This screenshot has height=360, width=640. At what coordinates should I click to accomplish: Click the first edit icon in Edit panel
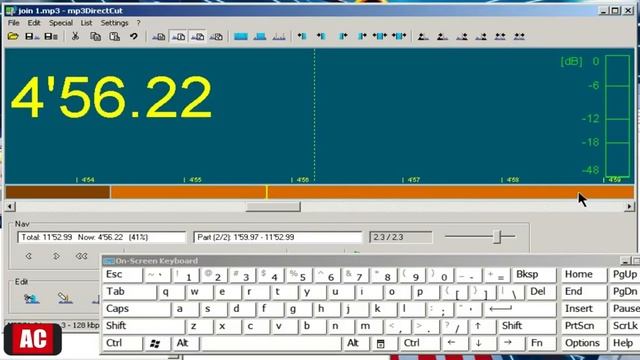click(31, 298)
